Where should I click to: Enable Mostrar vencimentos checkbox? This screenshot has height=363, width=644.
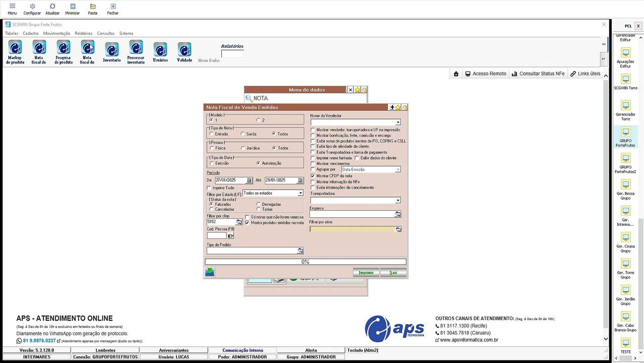[312, 164]
